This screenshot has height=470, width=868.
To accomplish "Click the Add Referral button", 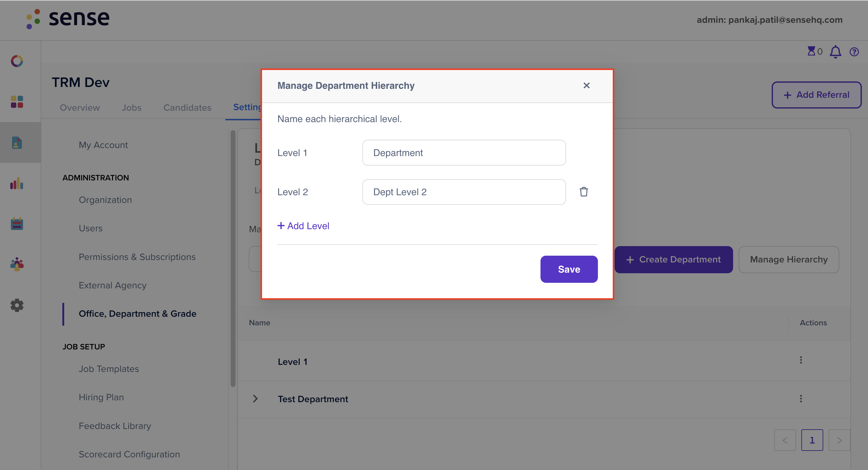I will click(x=816, y=95).
